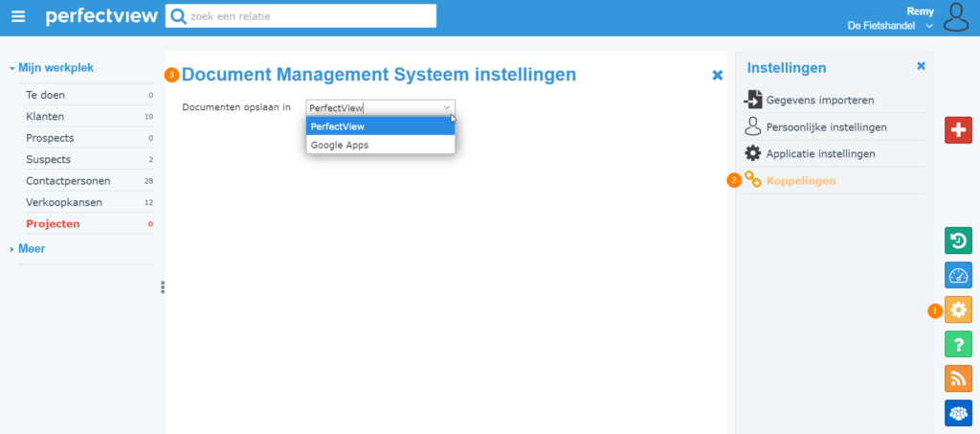The image size is (980, 434).
Task: Open the green history clock icon
Action: tap(958, 240)
